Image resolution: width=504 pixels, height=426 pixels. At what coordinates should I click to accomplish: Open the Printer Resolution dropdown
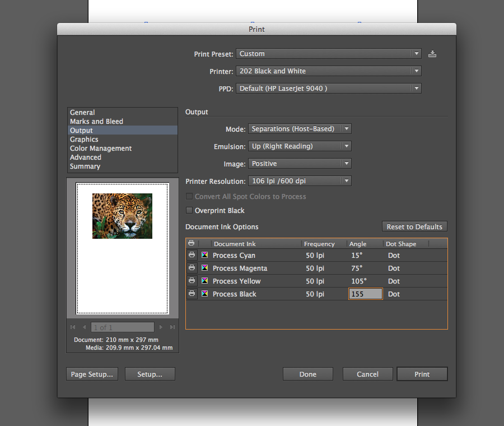(x=300, y=181)
